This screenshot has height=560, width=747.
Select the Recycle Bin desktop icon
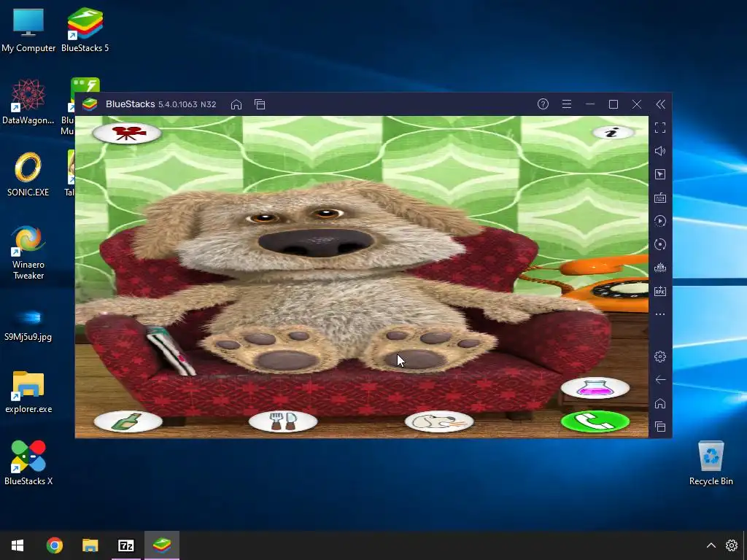coord(711,463)
